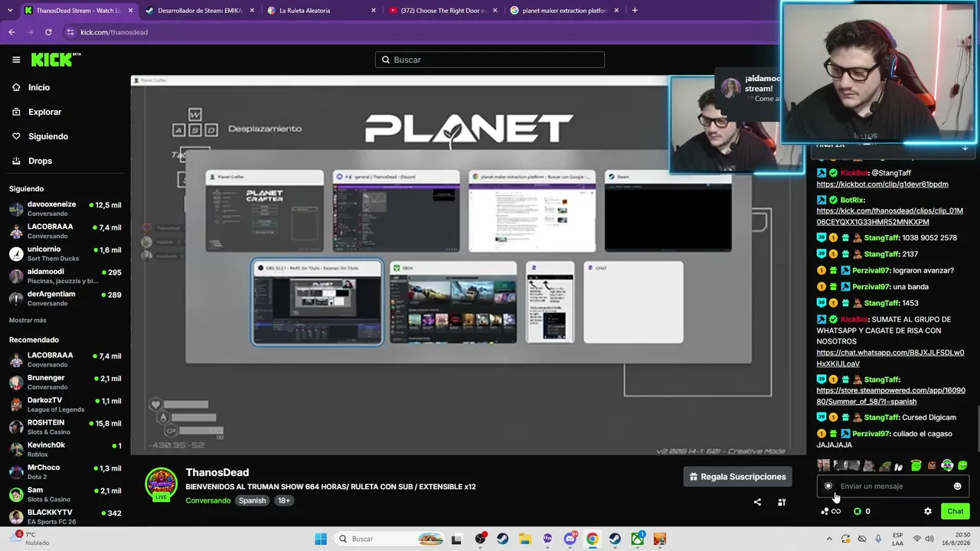This screenshot has width=980, height=551.
Task: Switch to planet maker extraction Google tab
Action: pyautogui.click(x=564, y=11)
